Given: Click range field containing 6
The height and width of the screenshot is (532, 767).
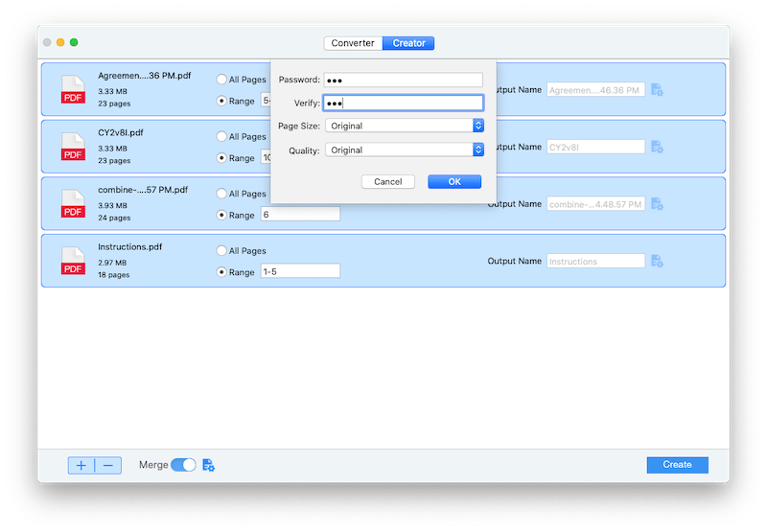Looking at the screenshot, I should tap(300, 214).
